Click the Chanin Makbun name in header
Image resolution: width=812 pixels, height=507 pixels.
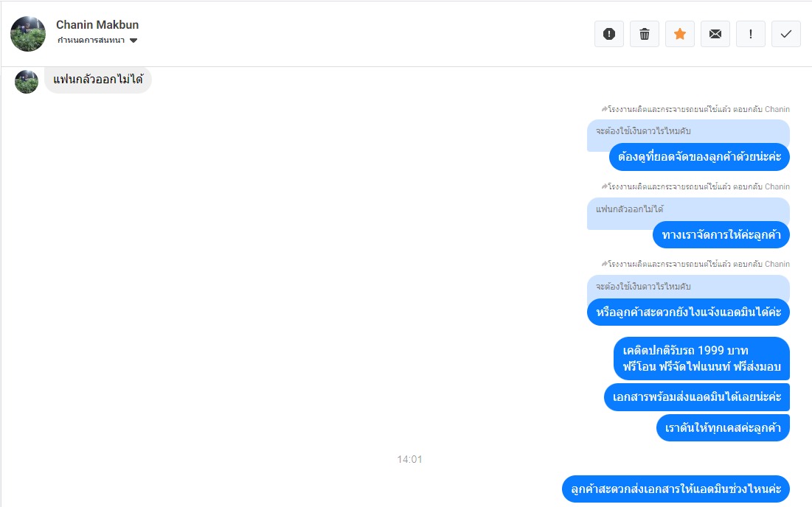click(x=97, y=25)
